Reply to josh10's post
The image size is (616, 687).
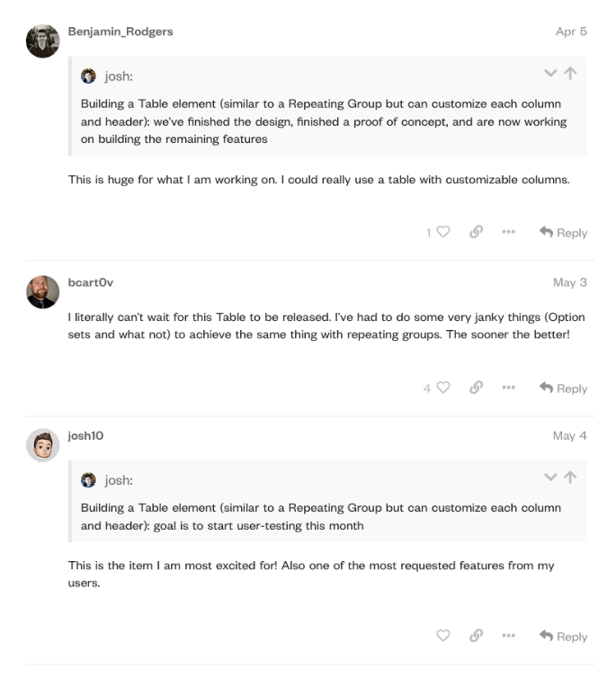click(x=563, y=637)
